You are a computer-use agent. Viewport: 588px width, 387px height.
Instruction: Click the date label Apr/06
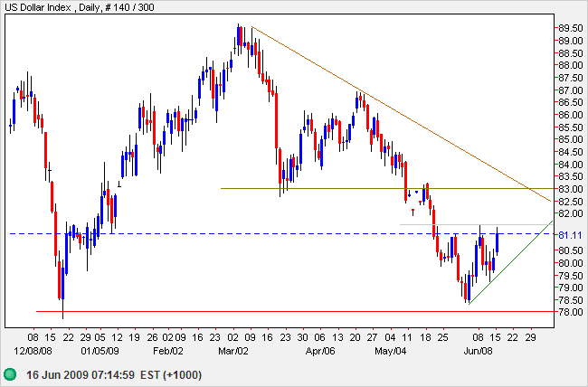[320, 352]
